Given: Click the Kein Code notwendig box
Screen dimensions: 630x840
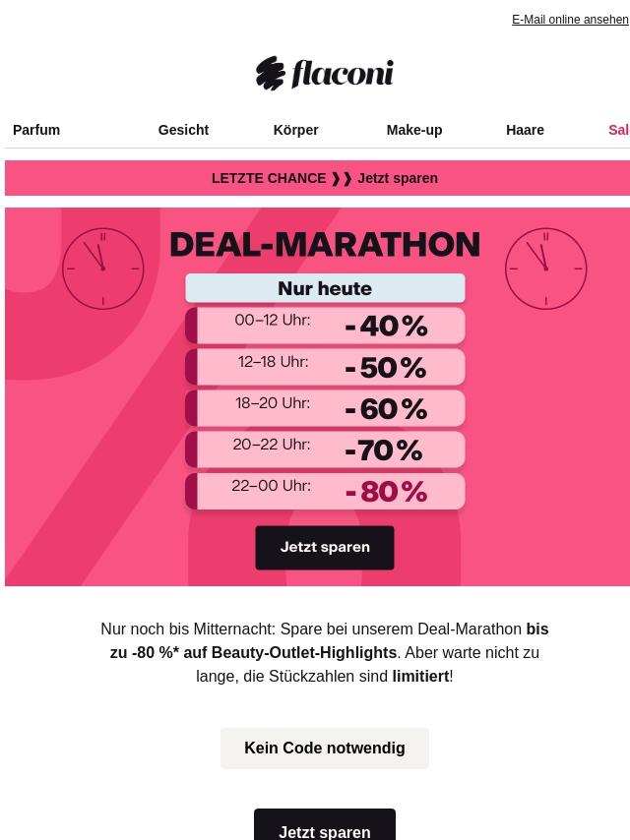Looking at the screenshot, I should (x=325, y=748).
